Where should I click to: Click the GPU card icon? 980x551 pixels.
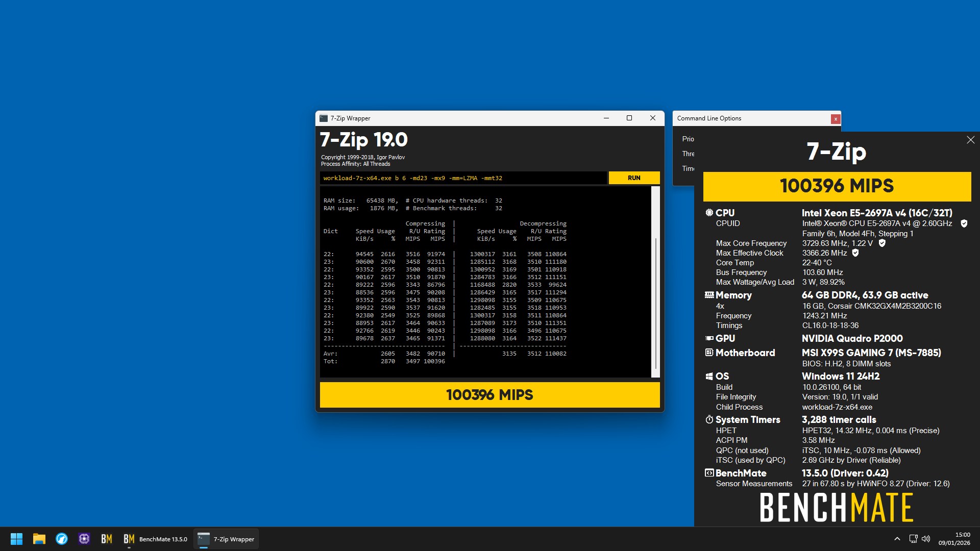click(709, 338)
